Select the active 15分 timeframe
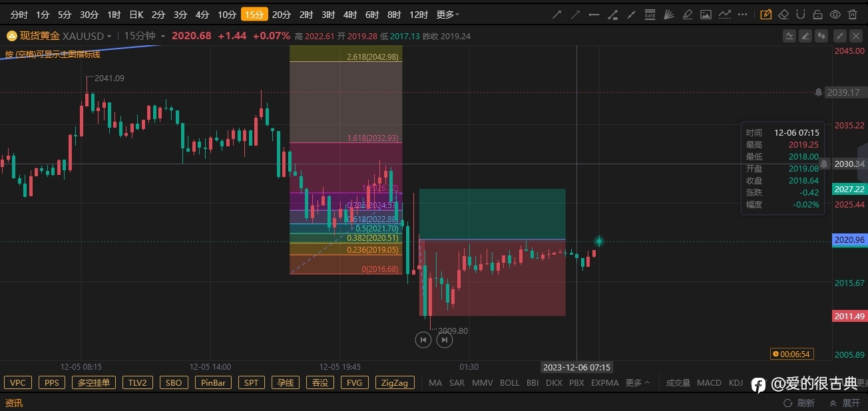Screen dimensions: 868x411 pos(254,15)
